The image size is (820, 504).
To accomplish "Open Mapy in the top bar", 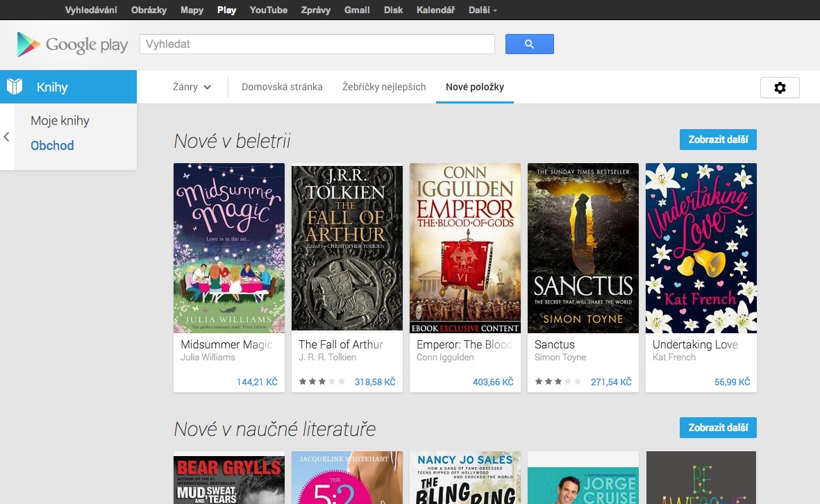I will point(192,10).
